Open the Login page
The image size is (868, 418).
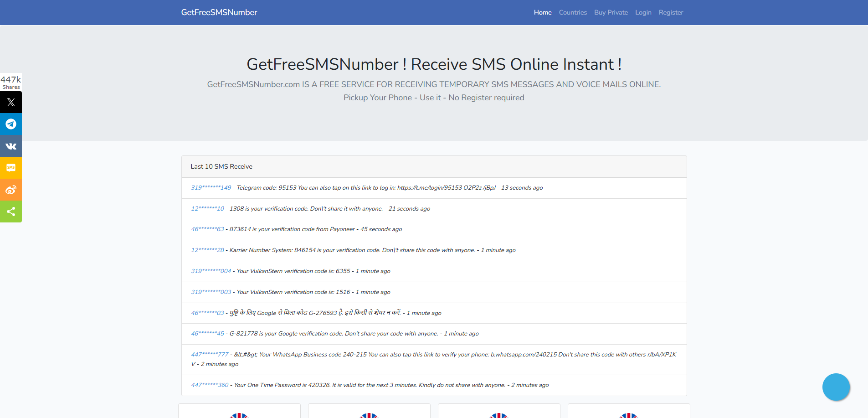coord(643,12)
